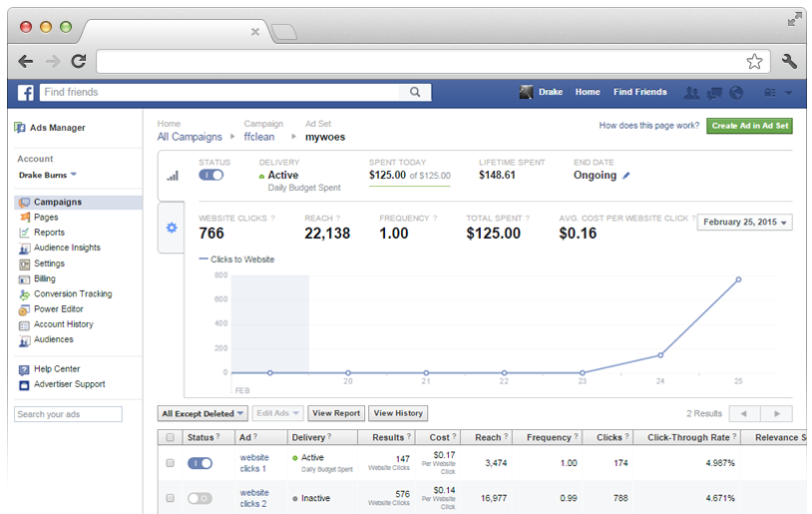Open the ffclean campaign breadcrumb
The image size is (812, 514).
[x=259, y=137]
